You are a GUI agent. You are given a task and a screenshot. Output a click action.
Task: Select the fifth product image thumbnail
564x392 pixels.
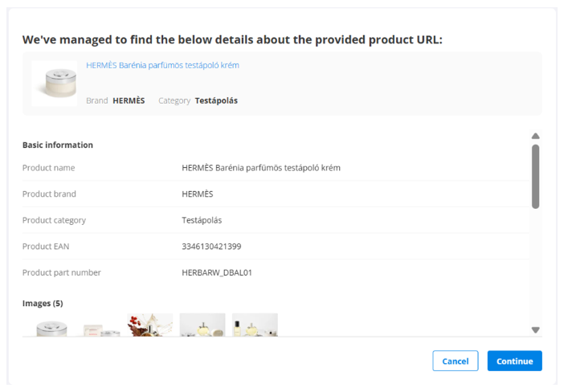(255, 325)
